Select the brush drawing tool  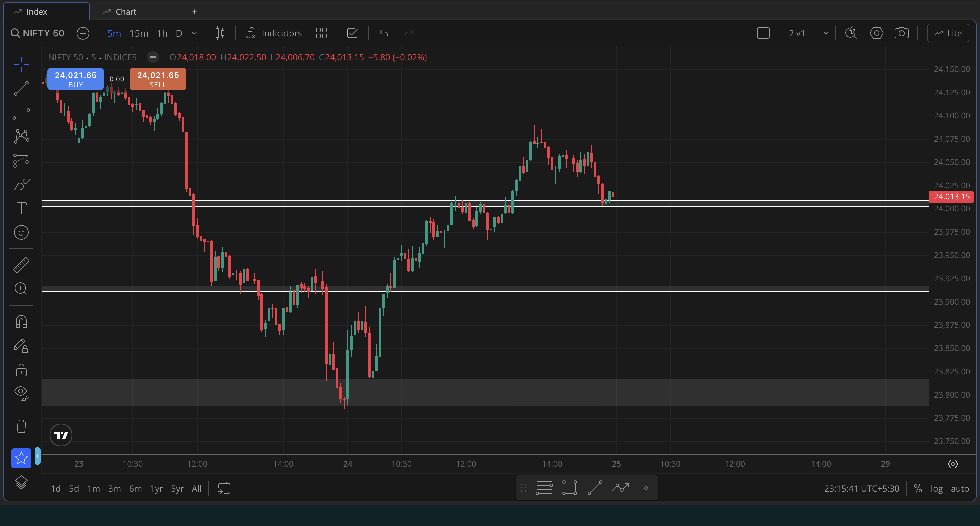click(x=21, y=184)
